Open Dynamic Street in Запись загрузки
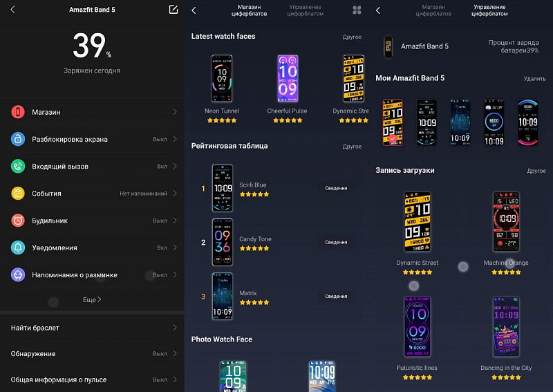This screenshot has width=553, height=392. tap(418, 222)
